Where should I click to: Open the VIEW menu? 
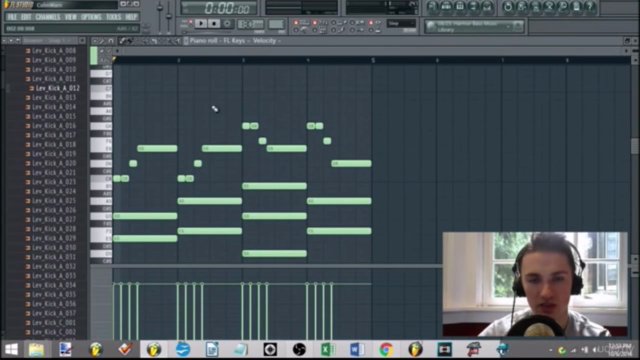[x=70, y=17]
